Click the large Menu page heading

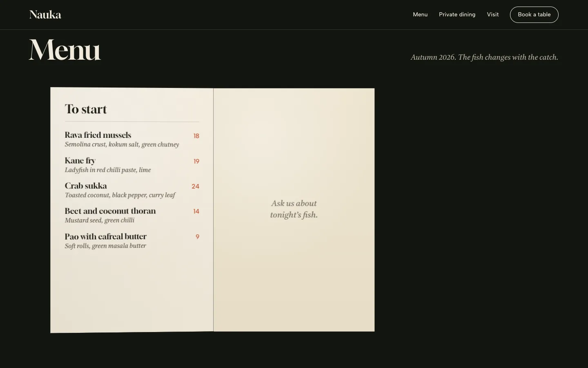coord(65,50)
